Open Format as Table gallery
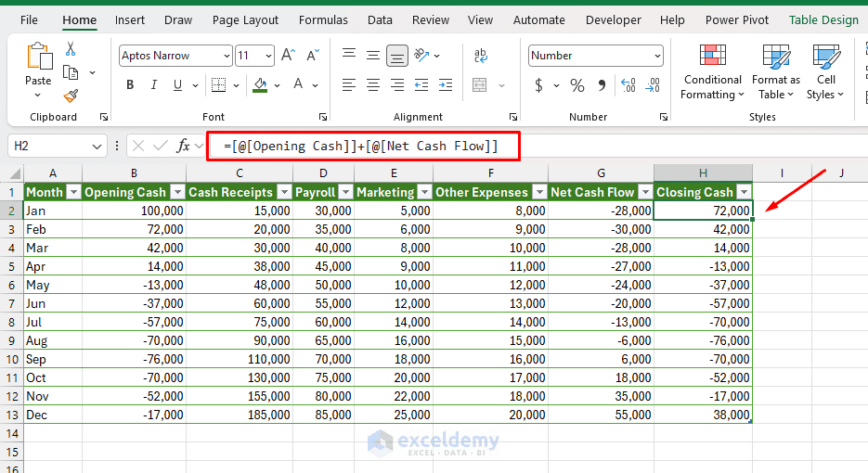Image resolution: width=868 pixels, height=473 pixels. pyautogui.click(x=775, y=72)
